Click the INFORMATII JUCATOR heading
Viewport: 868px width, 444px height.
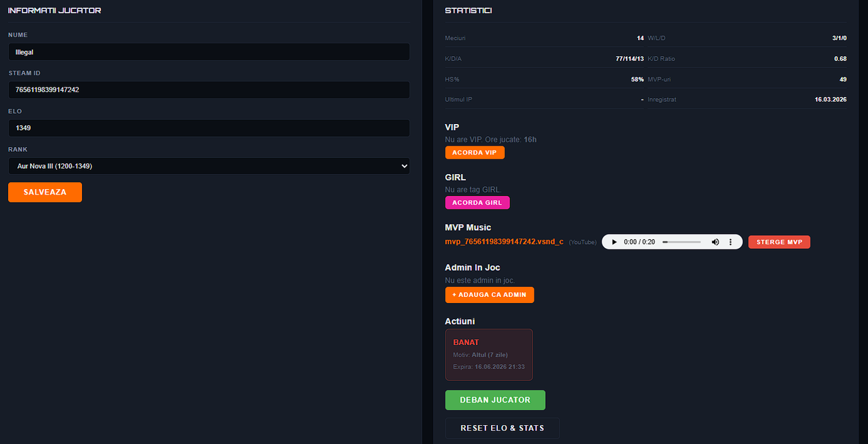pos(54,11)
